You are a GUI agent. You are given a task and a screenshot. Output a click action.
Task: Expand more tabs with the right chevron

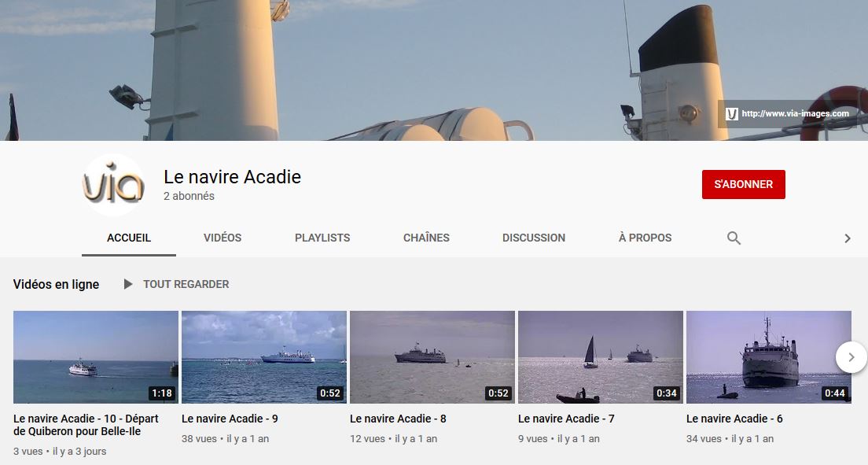coord(847,238)
